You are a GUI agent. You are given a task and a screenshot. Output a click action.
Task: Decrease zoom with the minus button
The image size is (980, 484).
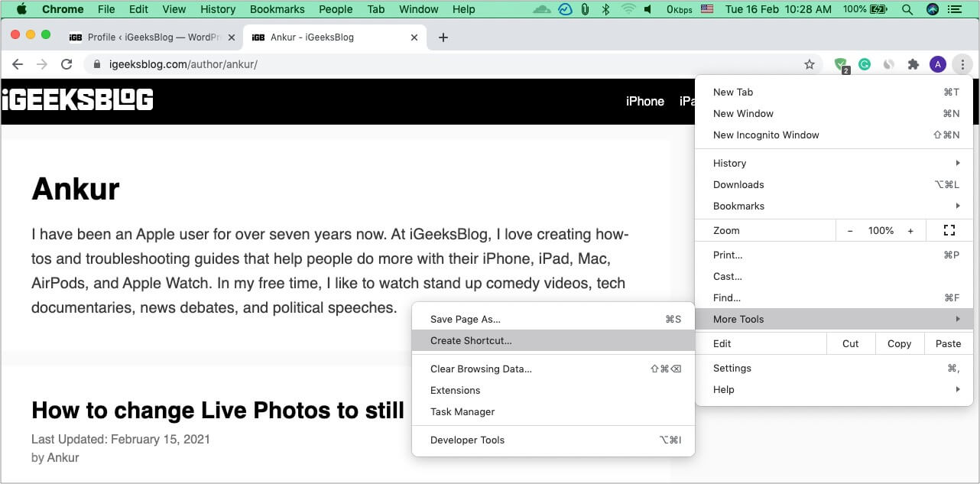850,230
